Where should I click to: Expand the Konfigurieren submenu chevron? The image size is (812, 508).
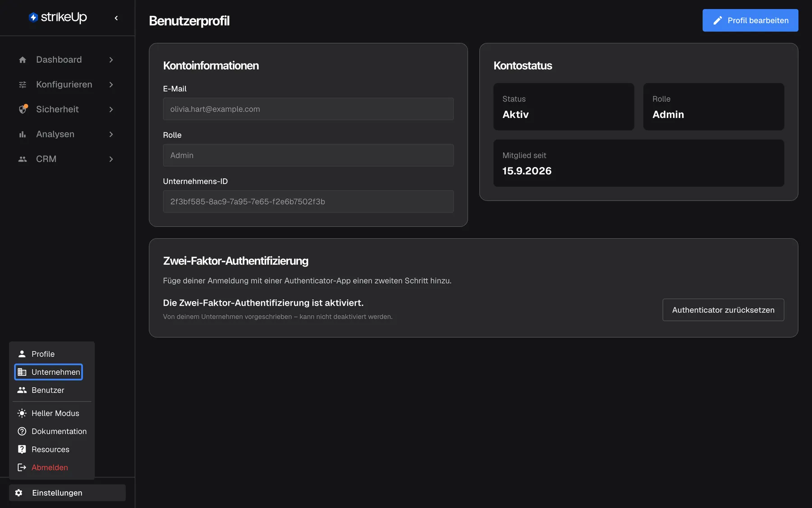[x=111, y=84]
